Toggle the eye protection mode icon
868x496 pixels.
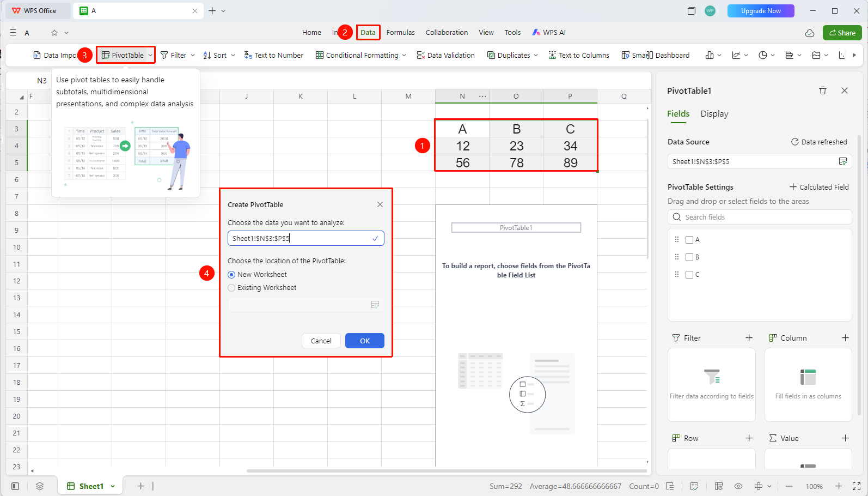click(738, 486)
